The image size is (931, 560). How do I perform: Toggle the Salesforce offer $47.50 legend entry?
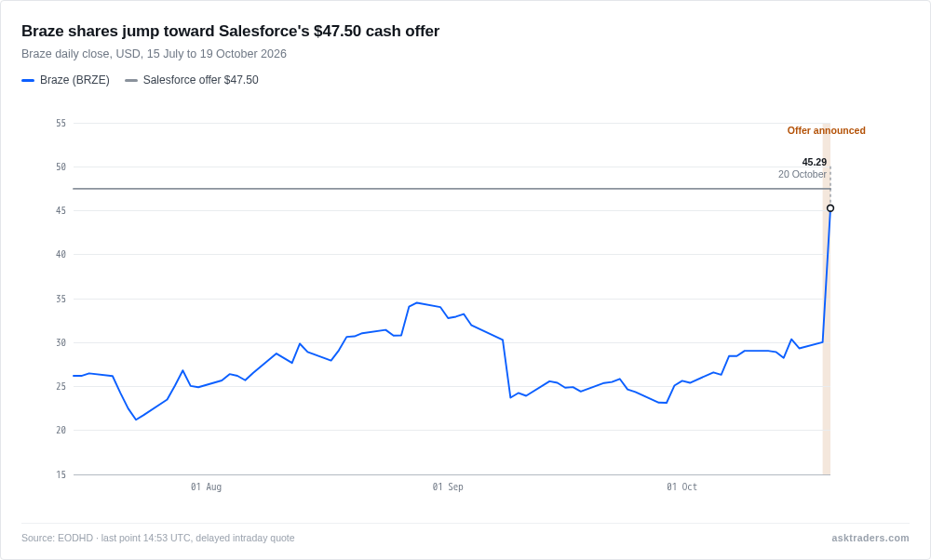191,80
